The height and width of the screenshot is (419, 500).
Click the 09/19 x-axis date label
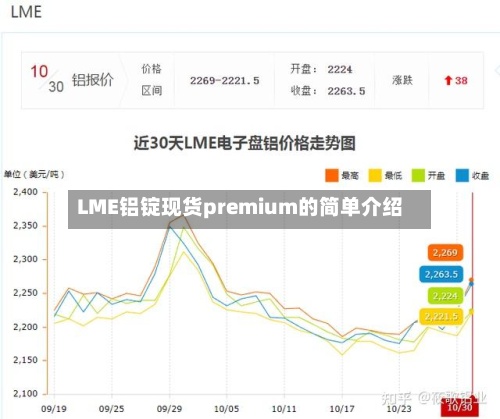click(54, 408)
